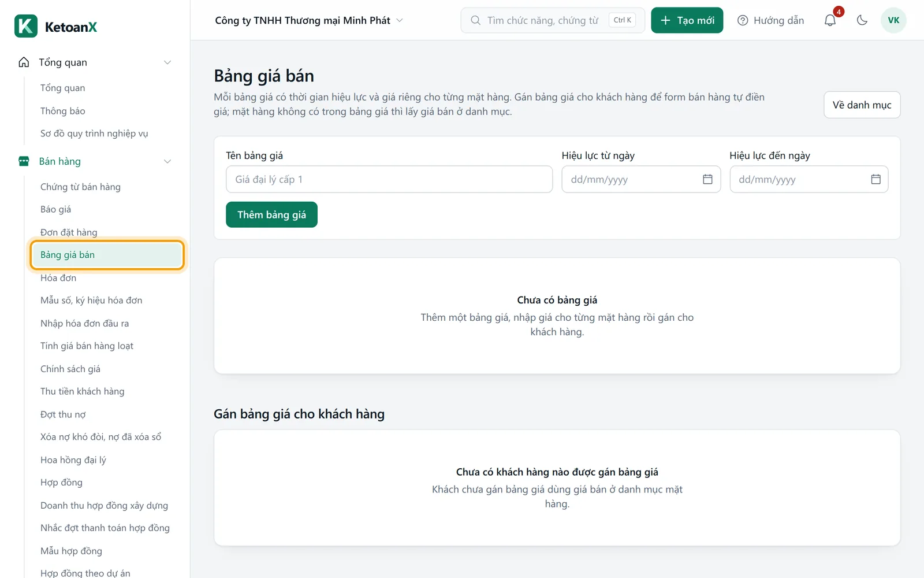924x578 pixels.
Task: Click the Tổng quan home icon
Action: click(24, 62)
